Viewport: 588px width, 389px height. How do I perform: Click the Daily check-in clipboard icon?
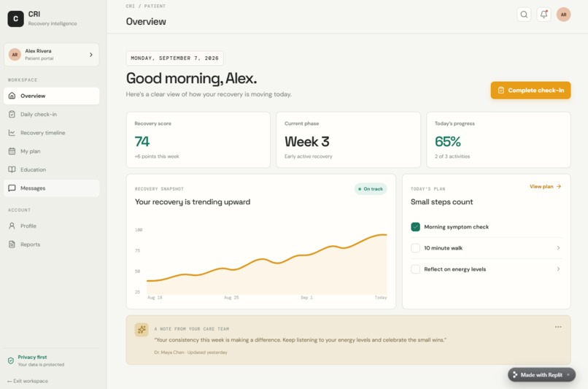[12, 114]
